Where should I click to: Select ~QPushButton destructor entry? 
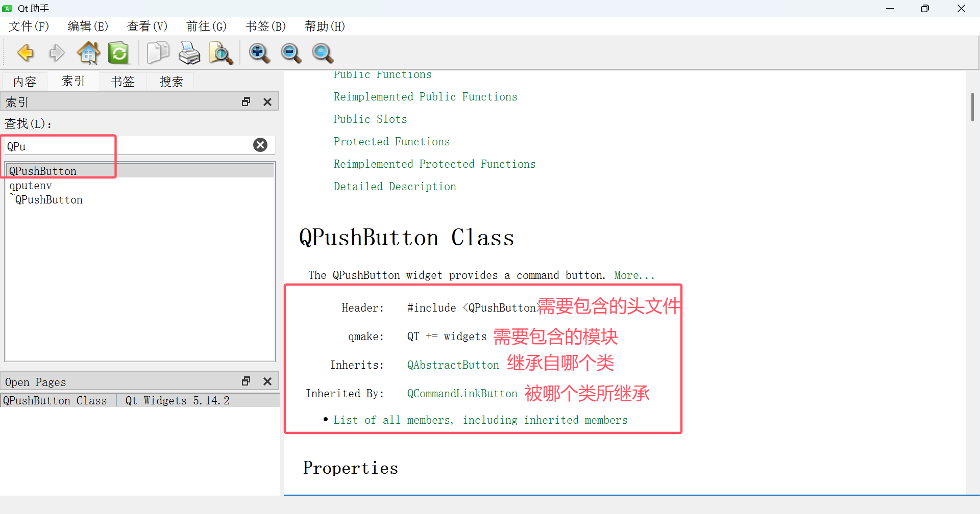(x=140, y=199)
